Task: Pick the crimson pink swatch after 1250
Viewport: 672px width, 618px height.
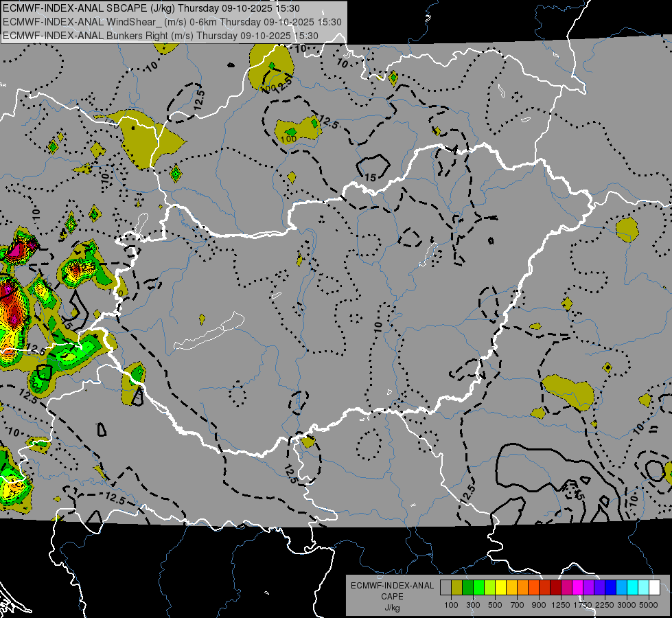Action: click(x=566, y=588)
